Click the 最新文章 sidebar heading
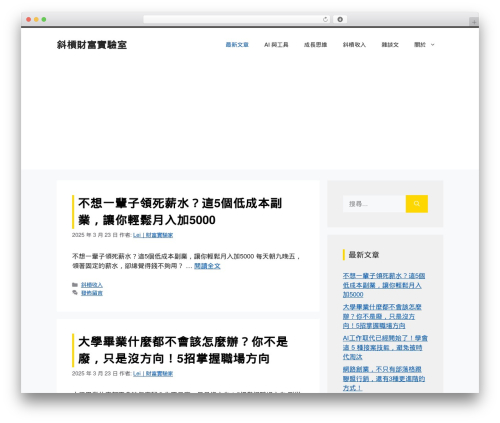500x423 pixels. (364, 255)
